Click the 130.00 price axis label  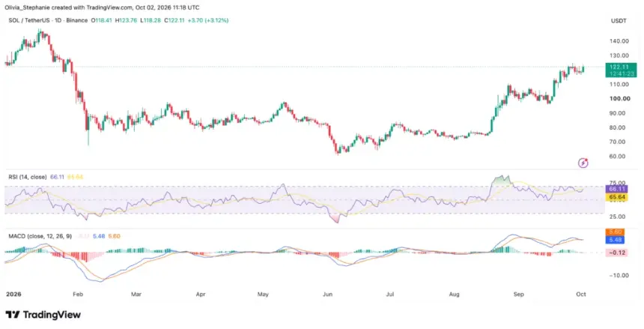[x=620, y=55]
